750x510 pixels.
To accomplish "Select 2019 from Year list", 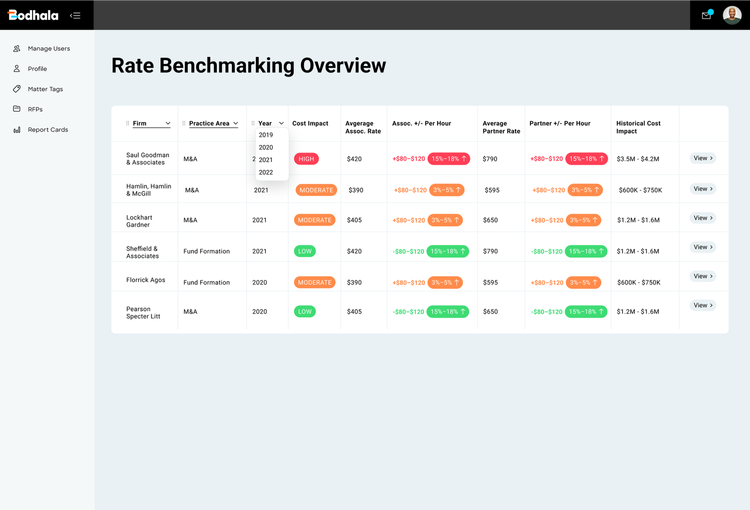I will click(266, 135).
